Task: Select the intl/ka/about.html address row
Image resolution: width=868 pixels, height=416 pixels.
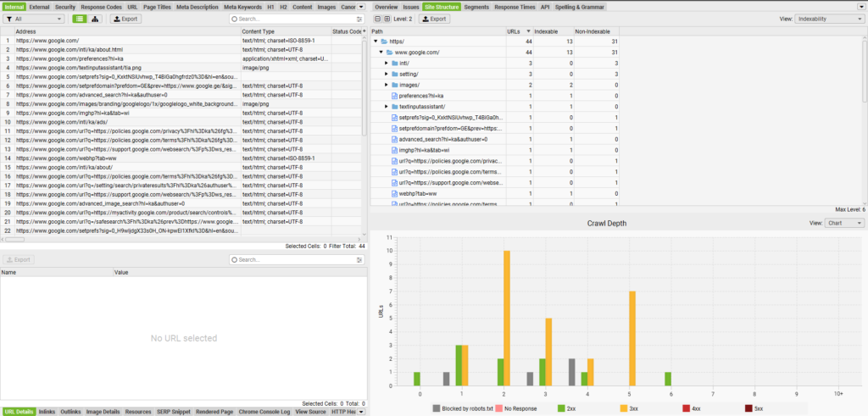Action: [x=183, y=50]
